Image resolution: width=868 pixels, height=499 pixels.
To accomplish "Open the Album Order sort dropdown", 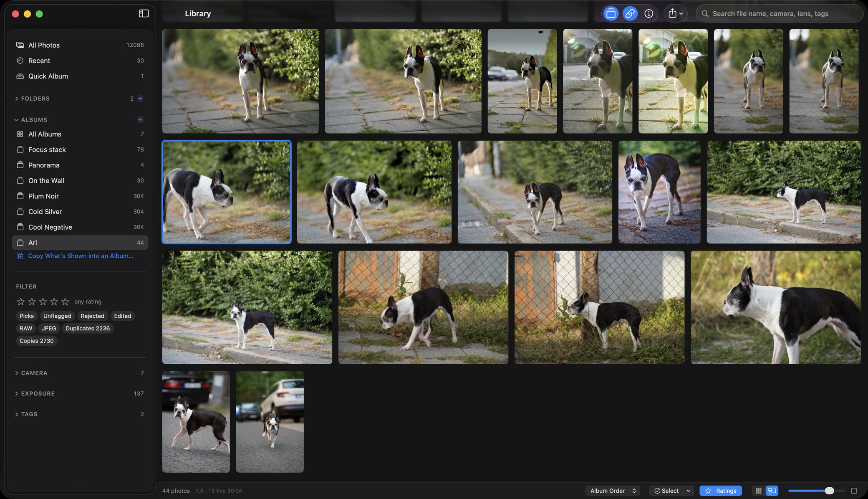I will pos(613,491).
